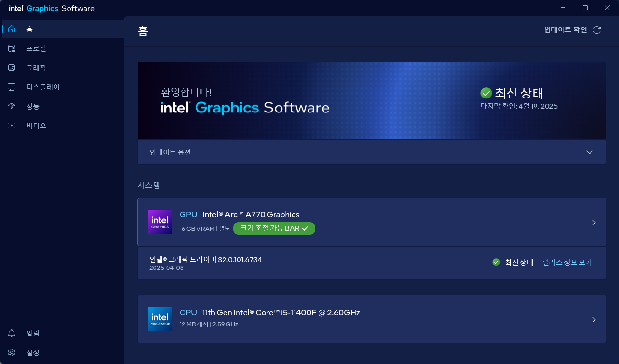Click the 크기 조절 가능 BAR green badge

(274, 228)
